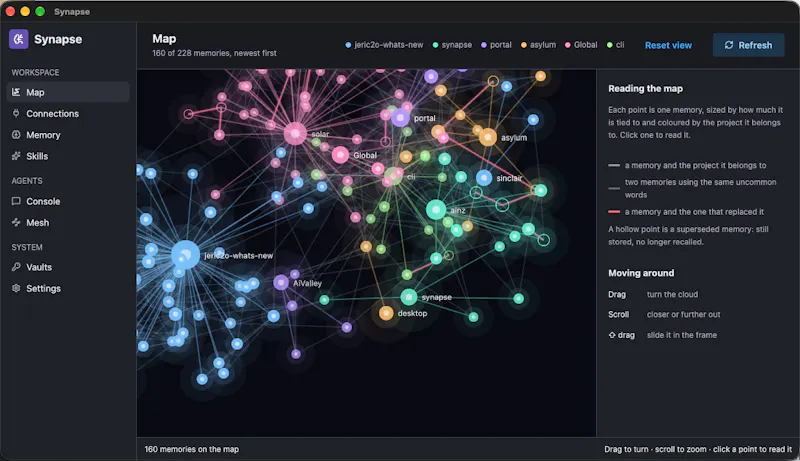Select the asylum orange node
800x461 pixels.
(487, 137)
